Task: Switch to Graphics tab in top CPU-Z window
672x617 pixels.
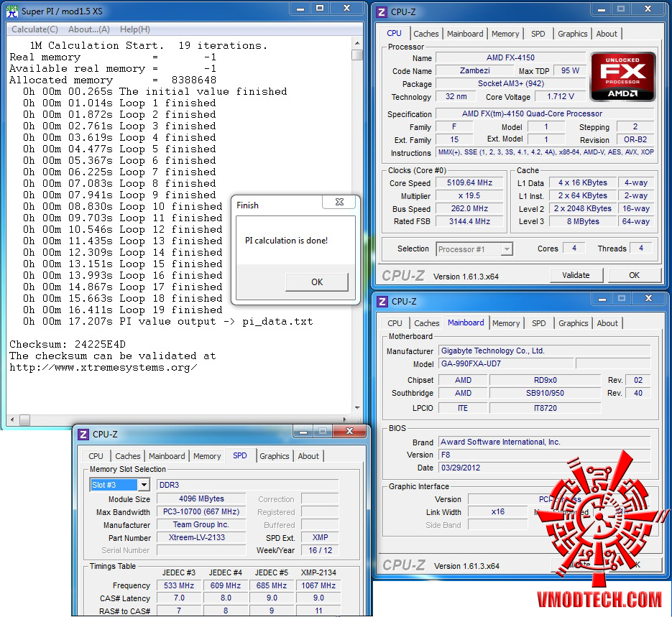Action: [573, 34]
